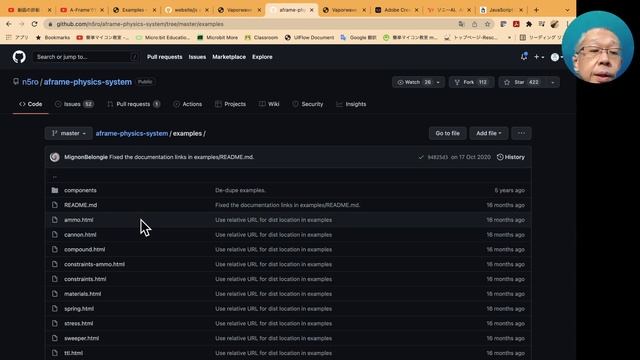Screen dimensions: 640x360
Task: Open the notifications bell icon
Action: 524,57
